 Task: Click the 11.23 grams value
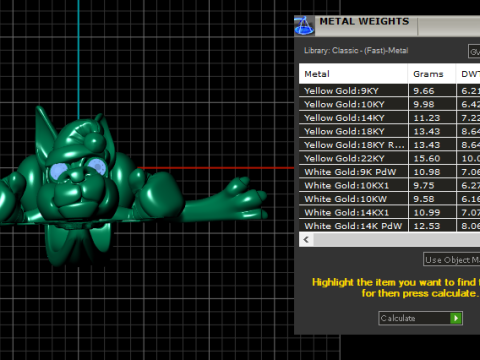[427, 118]
